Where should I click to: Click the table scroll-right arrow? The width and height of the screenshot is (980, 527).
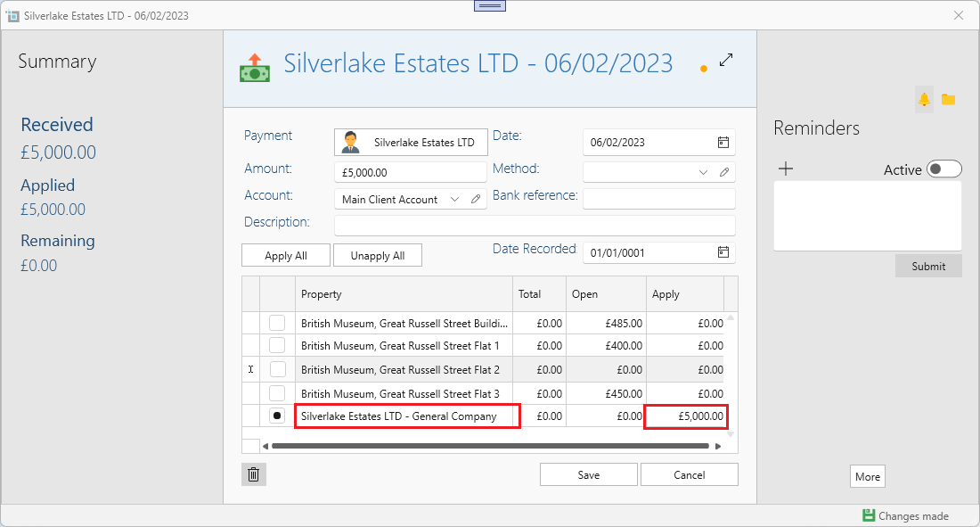coord(718,446)
